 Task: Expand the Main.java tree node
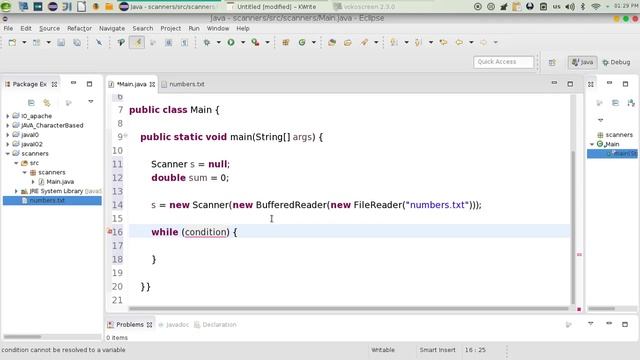coord(33,182)
